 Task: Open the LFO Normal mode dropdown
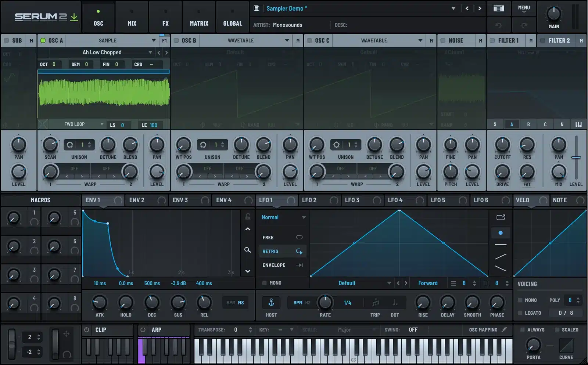point(283,217)
